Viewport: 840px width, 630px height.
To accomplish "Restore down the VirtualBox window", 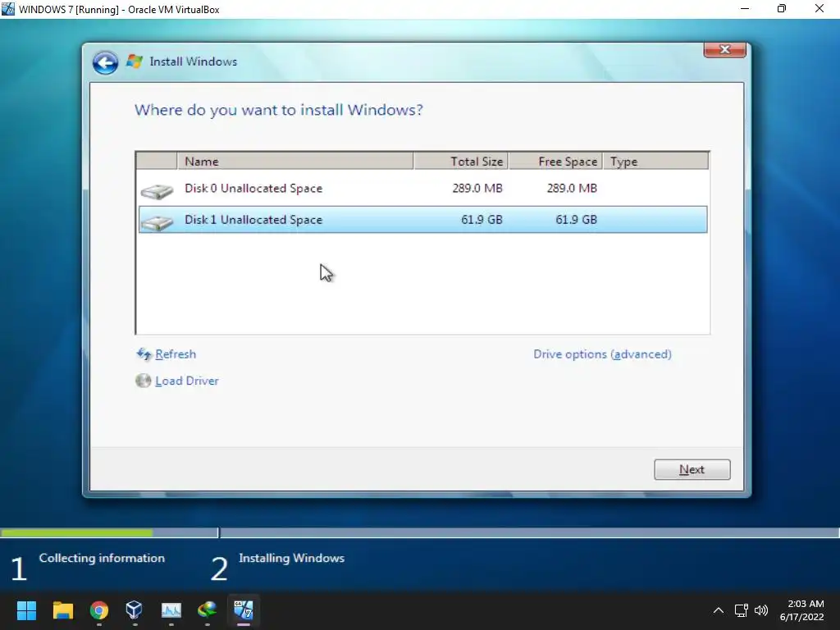I will (x=782, y=8).
